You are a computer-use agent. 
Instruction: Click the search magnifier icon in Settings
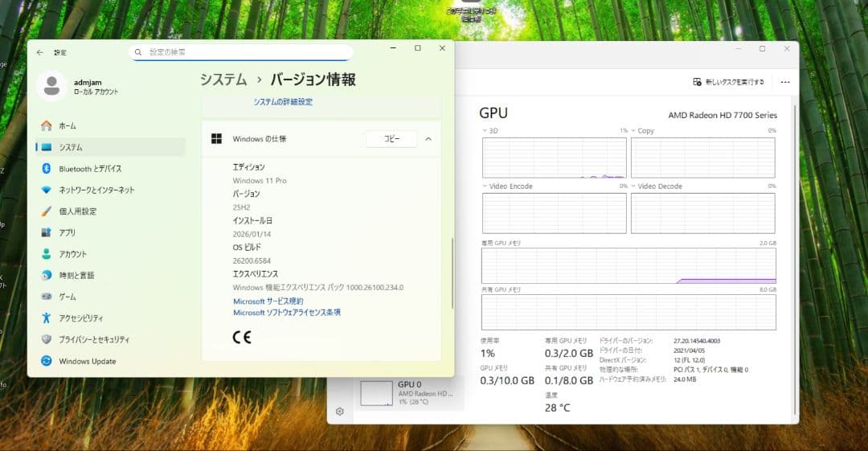pyautogui.click(x=138, y=52)
